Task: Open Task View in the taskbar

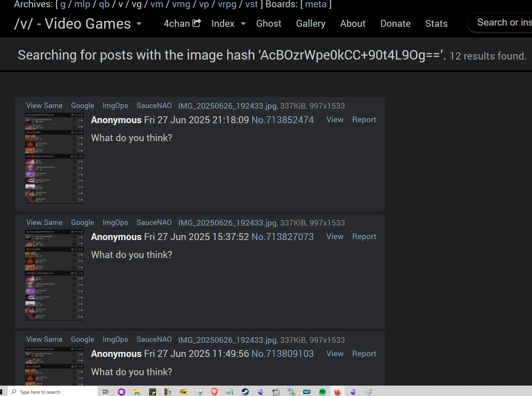Action: pos(106,392)
